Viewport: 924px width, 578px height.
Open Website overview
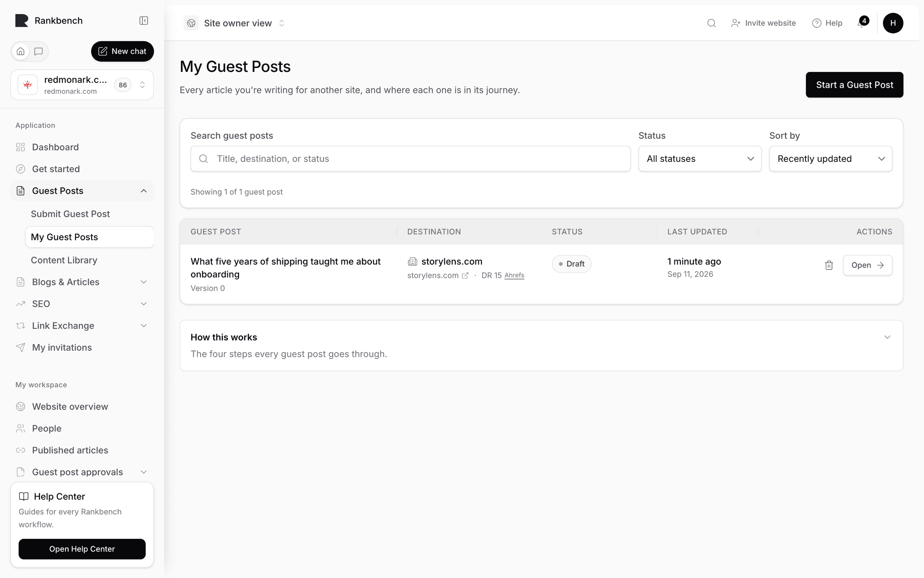point(82,406)
